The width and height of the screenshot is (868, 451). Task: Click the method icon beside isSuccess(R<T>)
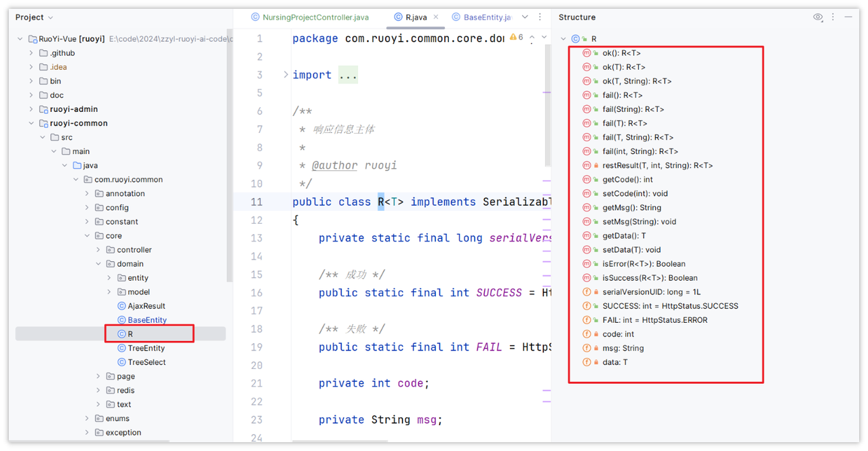(x=587, y=278)
